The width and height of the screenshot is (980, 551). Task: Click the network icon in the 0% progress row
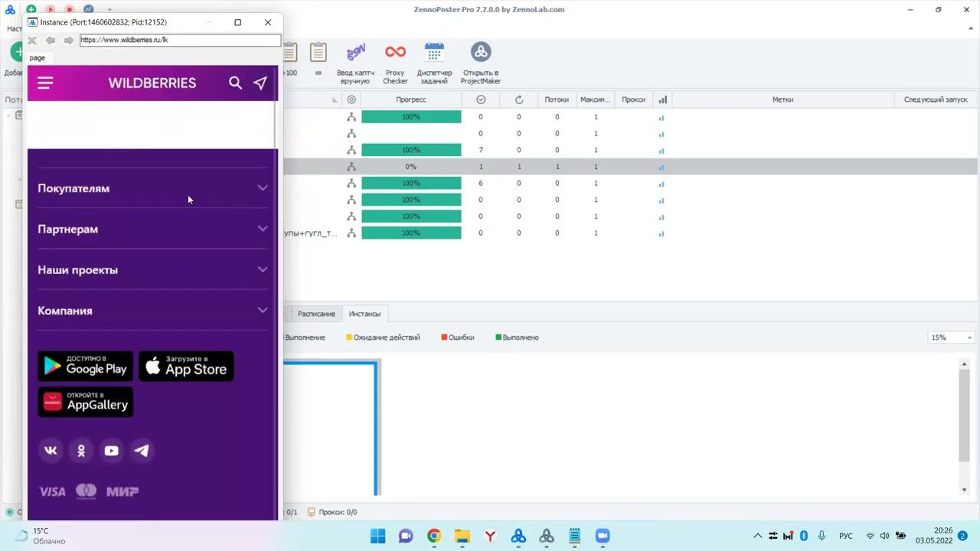[351, 167]
